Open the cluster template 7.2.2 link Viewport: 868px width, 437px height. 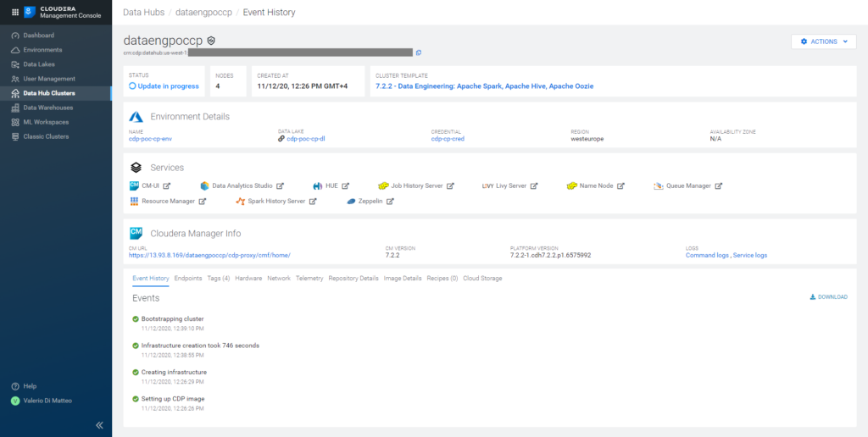click(484, 86)
